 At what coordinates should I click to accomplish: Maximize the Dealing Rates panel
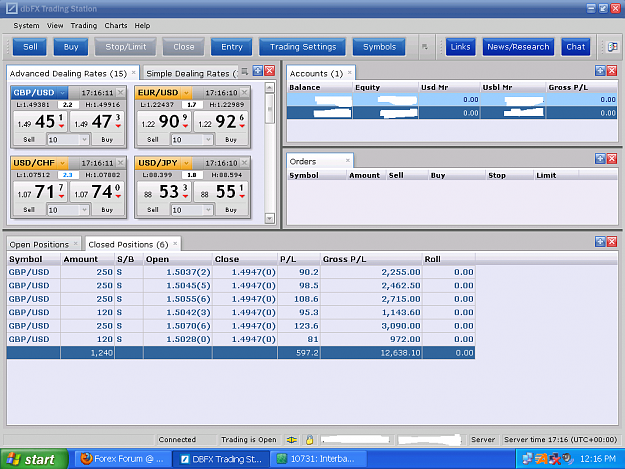pyautogui.click(x=258, y=71)
